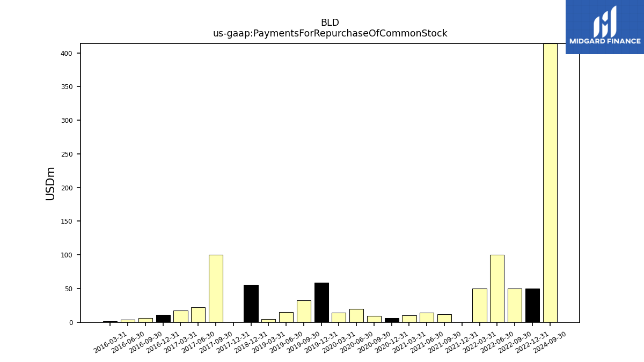Select the black 2022-12-31 bar
Viewport: 644px width, 362px height.
click(532, 305)
